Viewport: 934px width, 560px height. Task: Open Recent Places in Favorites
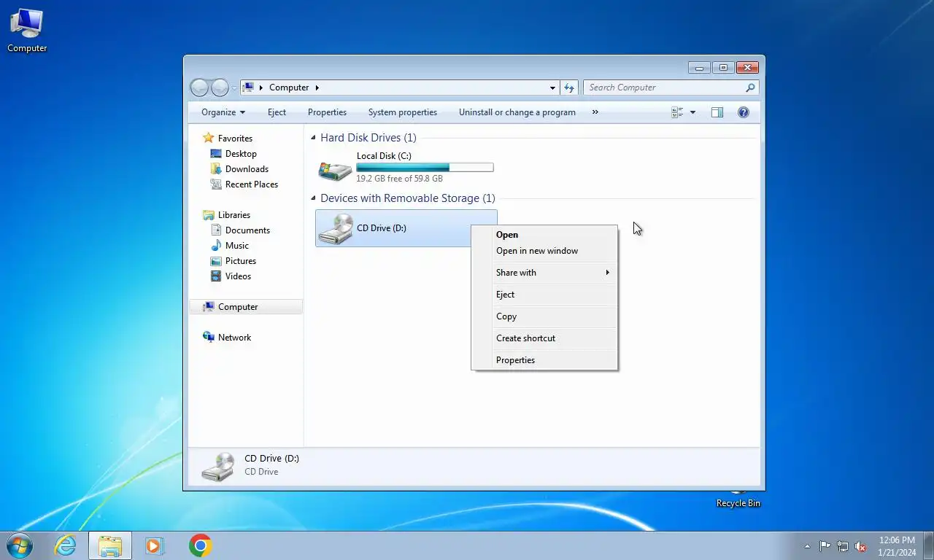252,184
